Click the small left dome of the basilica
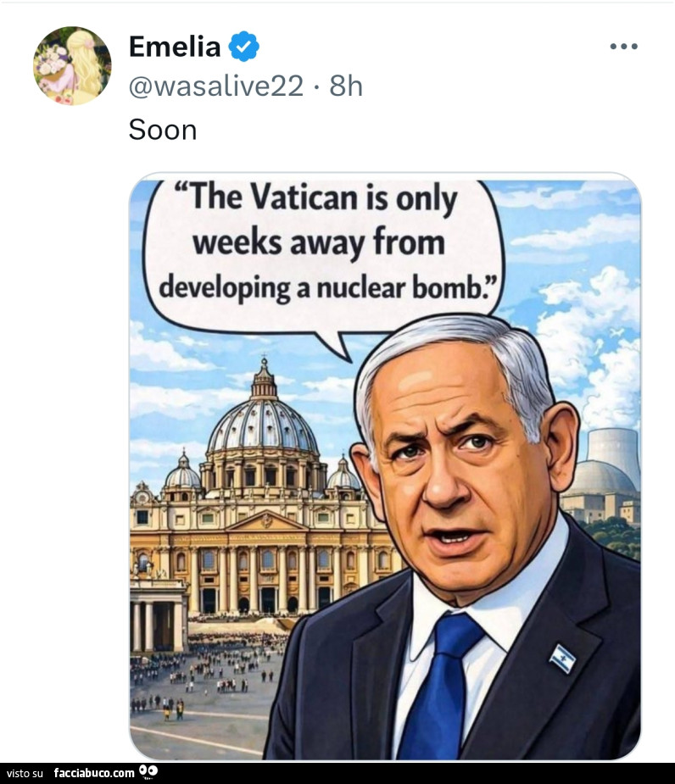The width and height of the screenshot is (675, 784). click(182, 475)
